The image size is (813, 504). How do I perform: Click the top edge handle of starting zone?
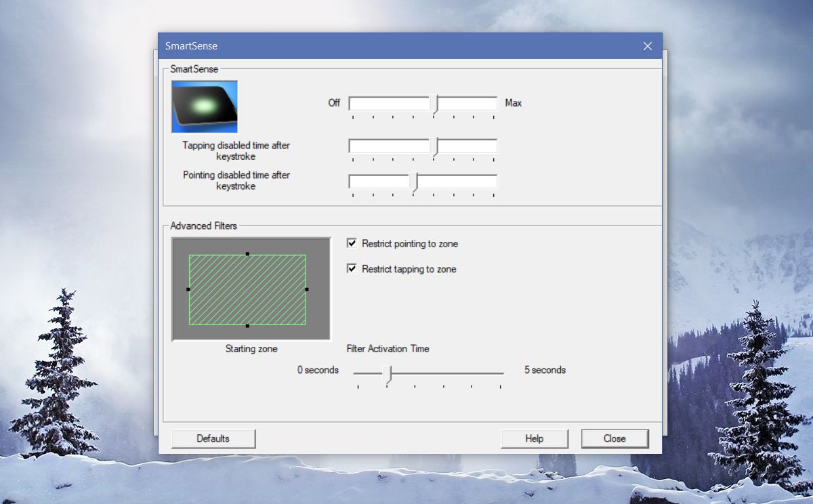click(x=247, y=254)
